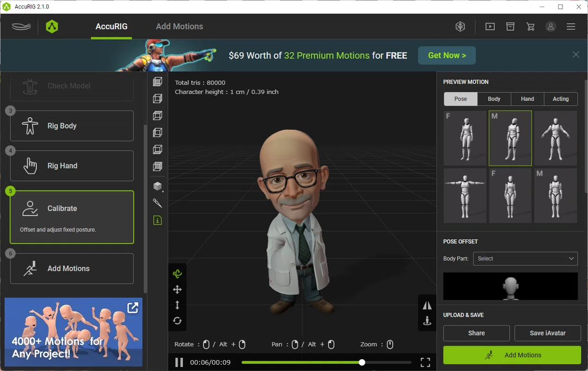
Task: Click the left steps panel scrollbar
Action: coord(145,208)
